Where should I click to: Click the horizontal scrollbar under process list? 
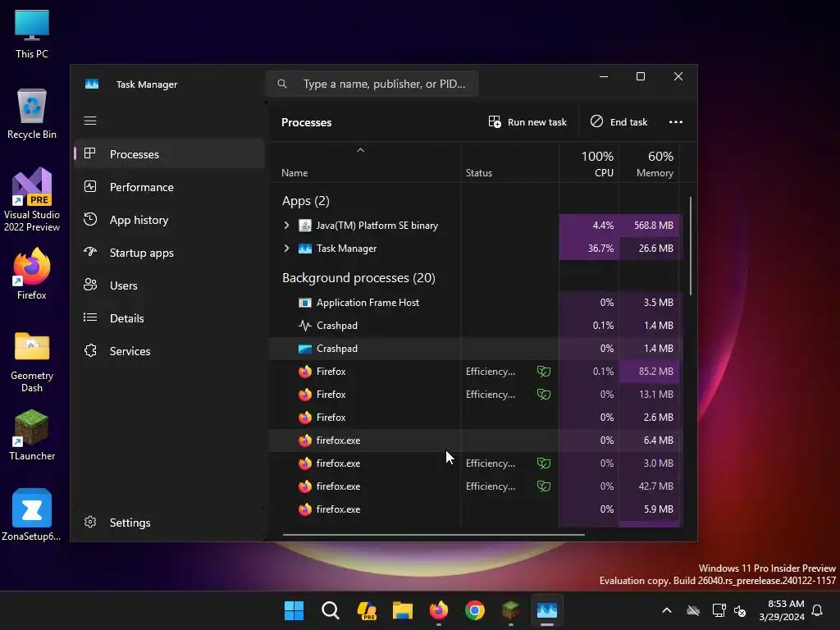tap(433, 534)
